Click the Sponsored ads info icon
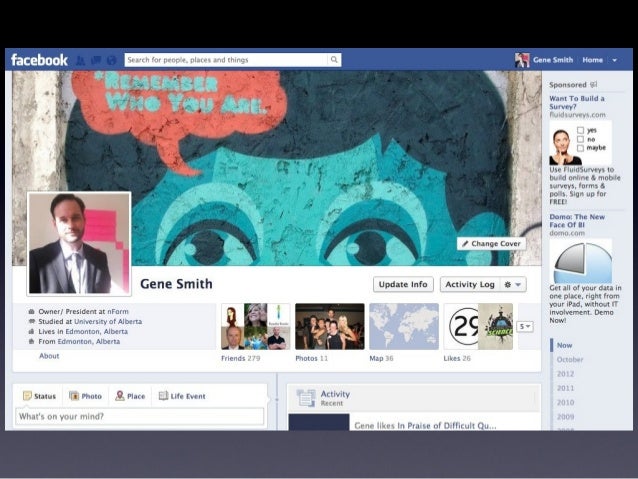638x479 pixels. pos(594,84)
